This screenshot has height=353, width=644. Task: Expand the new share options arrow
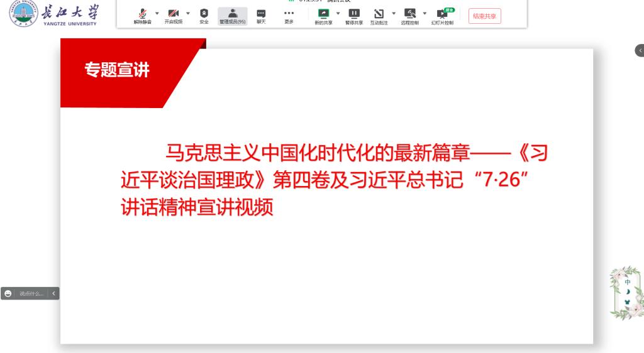point(338,13)
